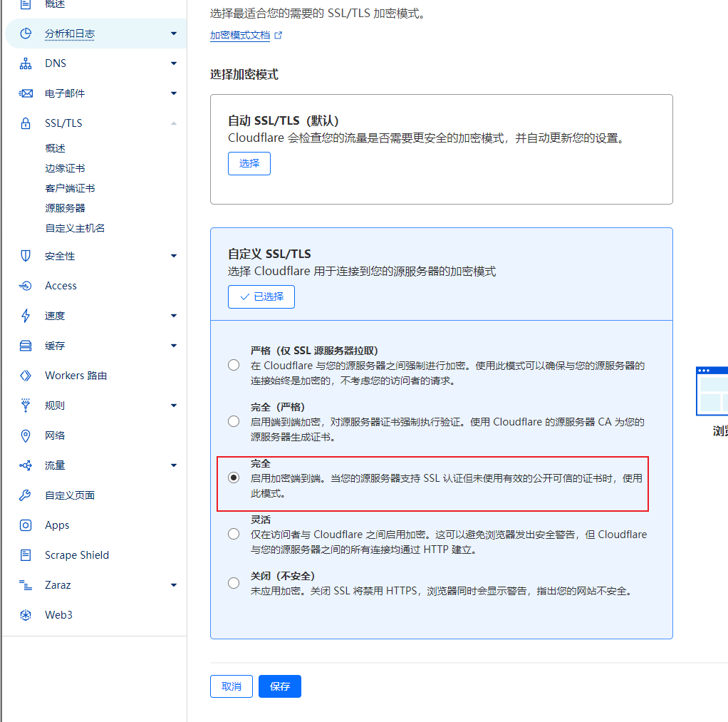Click the Security shield icon

click(x=26, y=256)
